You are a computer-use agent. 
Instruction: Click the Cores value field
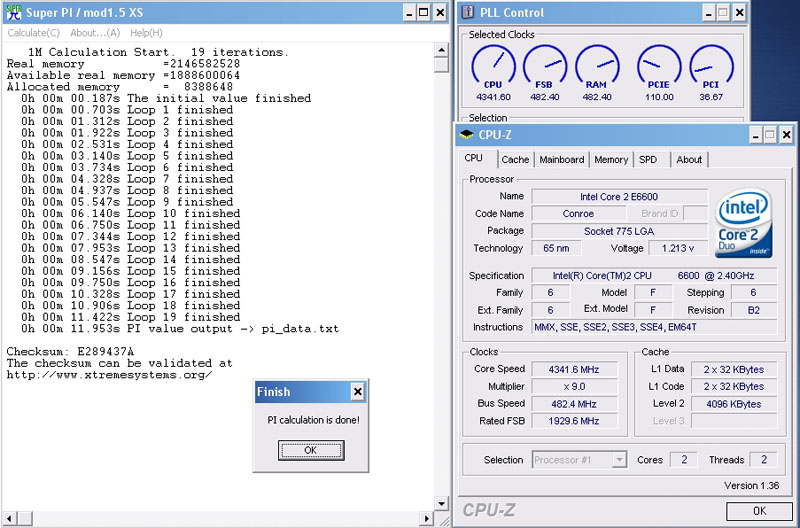coord(684,460)
